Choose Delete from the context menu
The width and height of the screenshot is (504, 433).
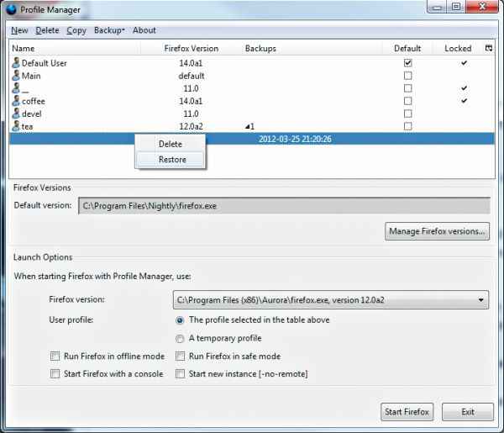click(171, 144)
